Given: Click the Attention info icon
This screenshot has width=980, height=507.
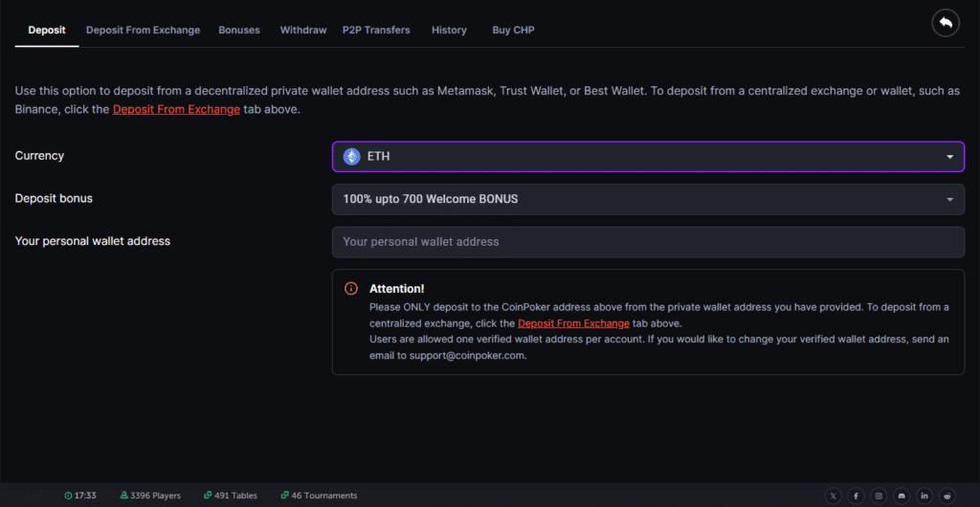Looking at the screenshot, I should 351,289.
